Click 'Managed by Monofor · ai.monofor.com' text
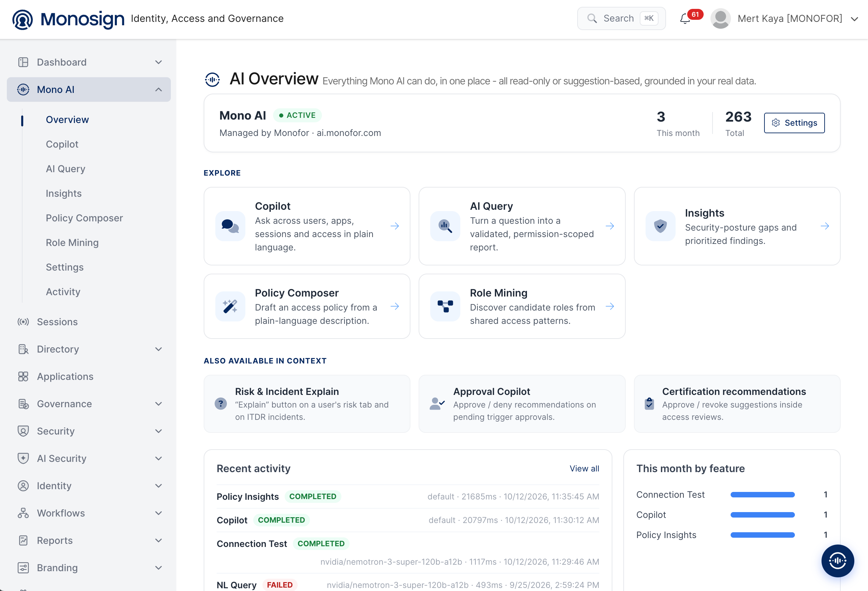Image resolution: width=868 pixels, height=591 pixels. point(300,133)
